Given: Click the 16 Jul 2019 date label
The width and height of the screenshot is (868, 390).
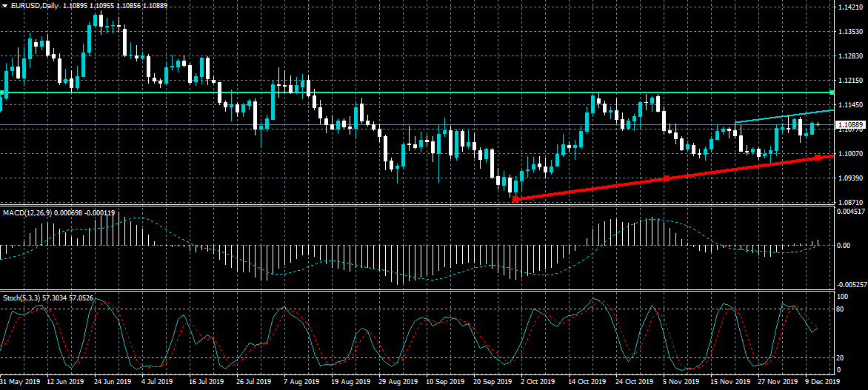Looking at the screenshot, I should (x=207, y=382).
